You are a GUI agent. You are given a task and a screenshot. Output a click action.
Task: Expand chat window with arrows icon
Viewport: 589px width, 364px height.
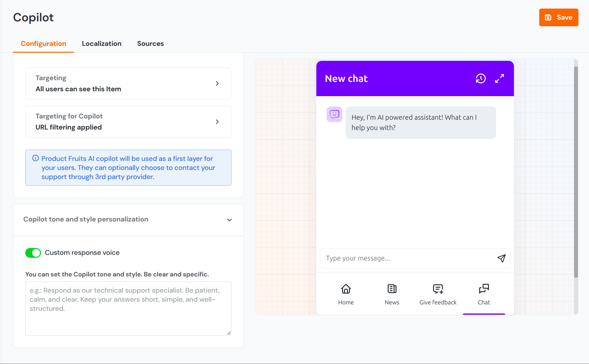[499, 78]
